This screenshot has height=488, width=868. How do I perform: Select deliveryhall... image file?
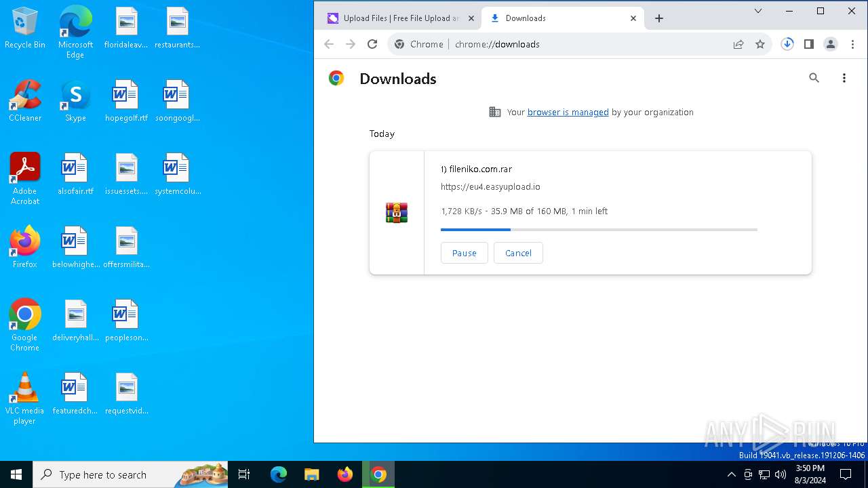click(75, 321)
